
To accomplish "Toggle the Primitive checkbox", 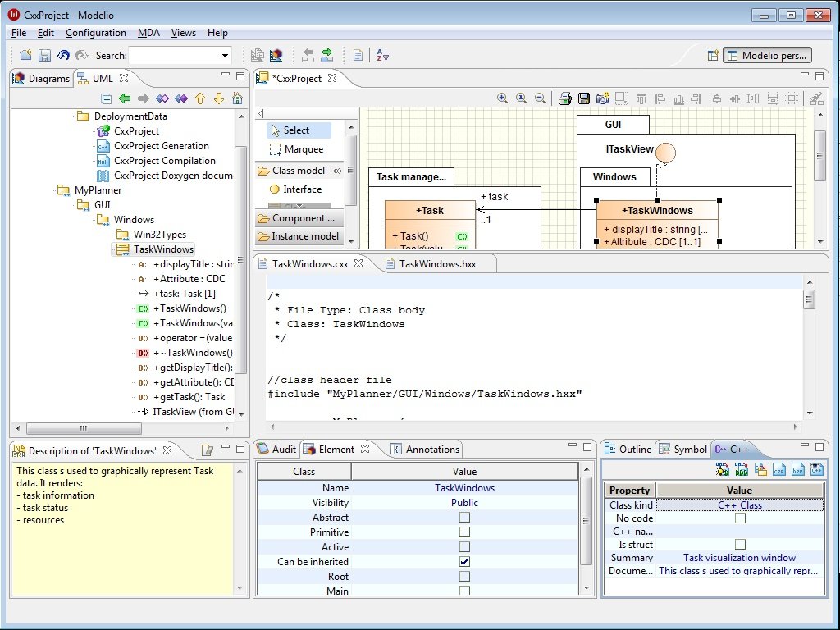I will click(464, 532).
